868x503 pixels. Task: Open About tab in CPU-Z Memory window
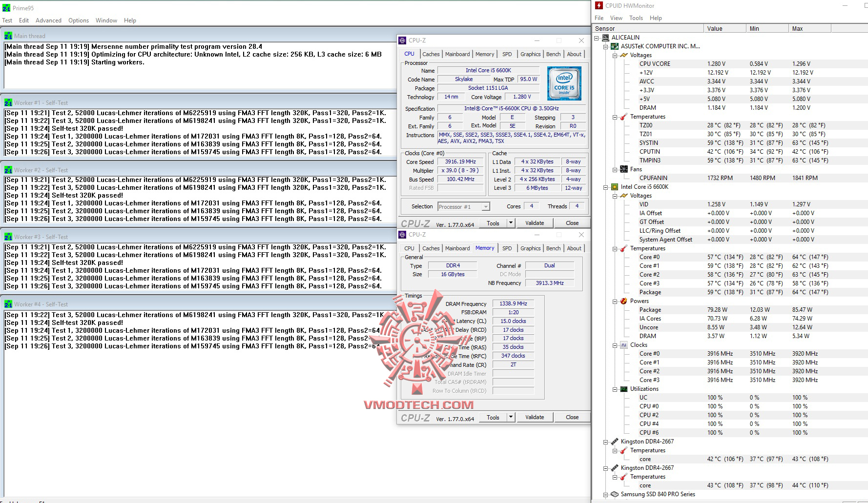[x=574, y=248]
